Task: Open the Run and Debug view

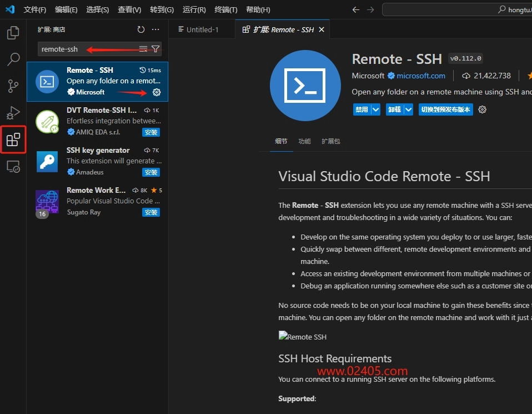Action: tap(13, 113)
